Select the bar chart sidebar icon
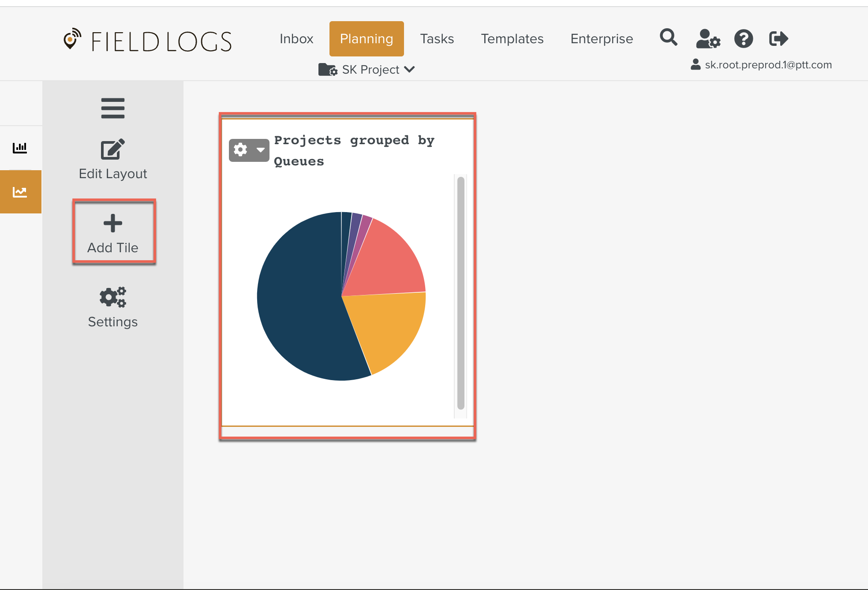This screenshot has width=868, height=590. coord(20,148)
